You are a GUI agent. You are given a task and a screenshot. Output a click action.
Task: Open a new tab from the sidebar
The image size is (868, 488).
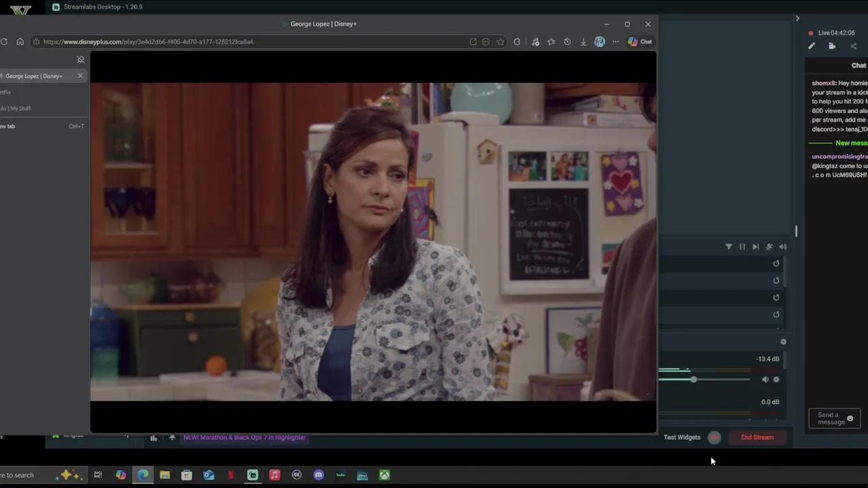click(42, 126)
